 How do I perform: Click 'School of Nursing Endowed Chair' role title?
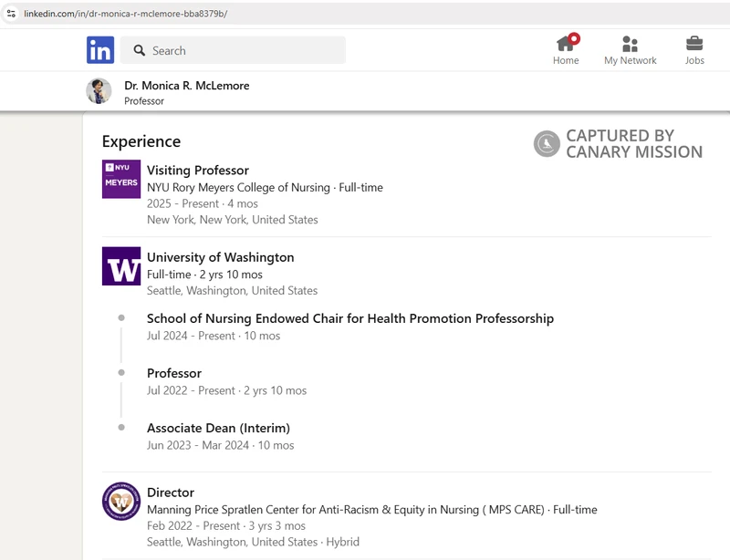pyautogui.click(x=350, y=318)
